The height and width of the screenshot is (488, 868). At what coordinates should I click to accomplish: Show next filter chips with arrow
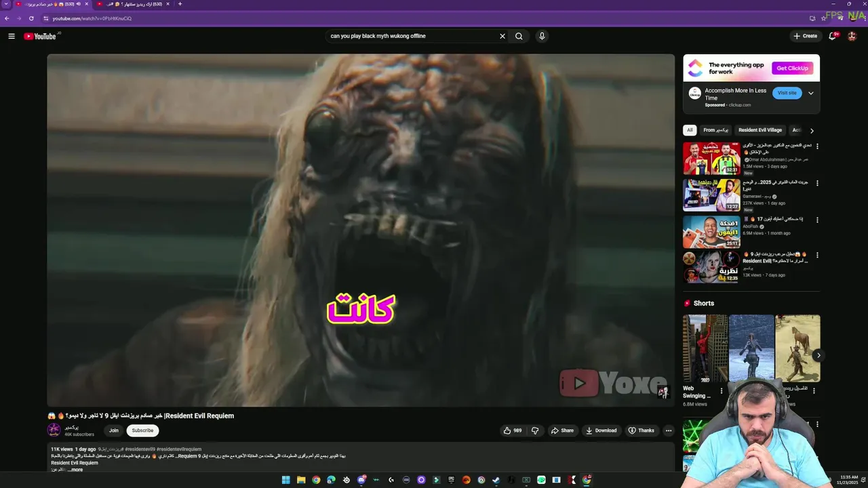(x=812, y=131)
